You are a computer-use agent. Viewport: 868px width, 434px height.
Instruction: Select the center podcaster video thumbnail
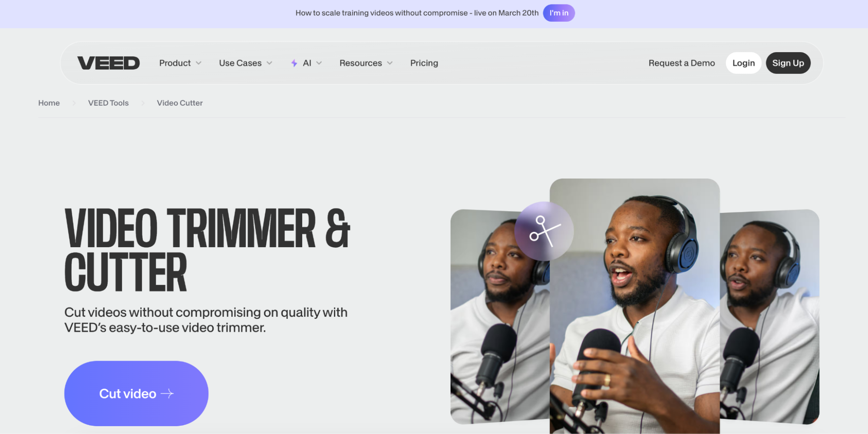tap(635, 306)
